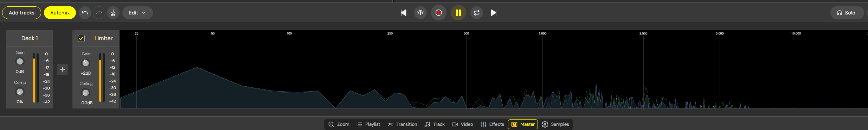
Task: Toggle the Limiter checkbox
Action: (x=81, y=38)
